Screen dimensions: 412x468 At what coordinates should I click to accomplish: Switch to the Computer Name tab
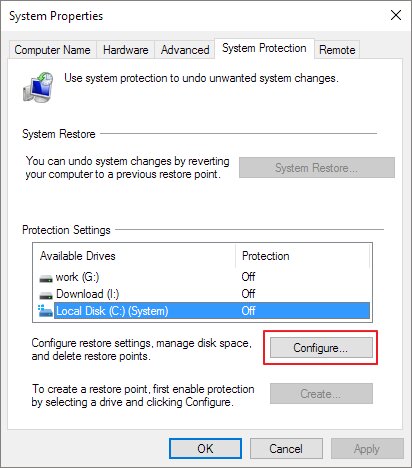[52, 50]
